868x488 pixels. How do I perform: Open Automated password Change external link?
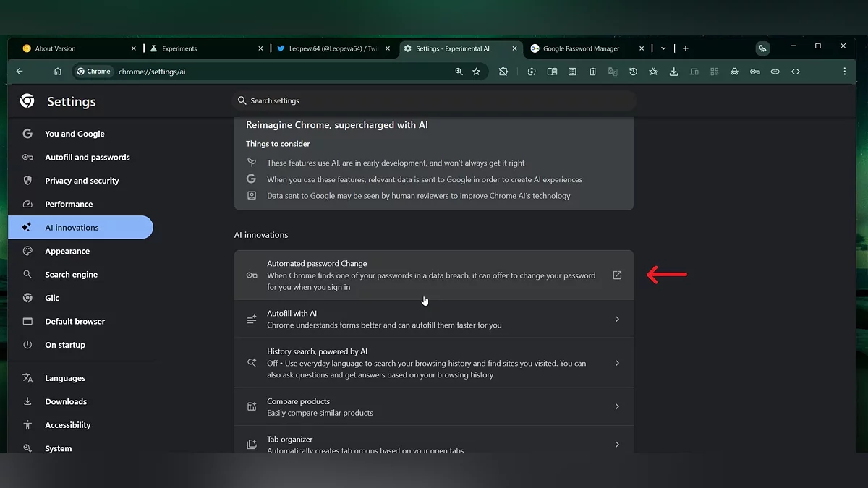coord(617,275)
